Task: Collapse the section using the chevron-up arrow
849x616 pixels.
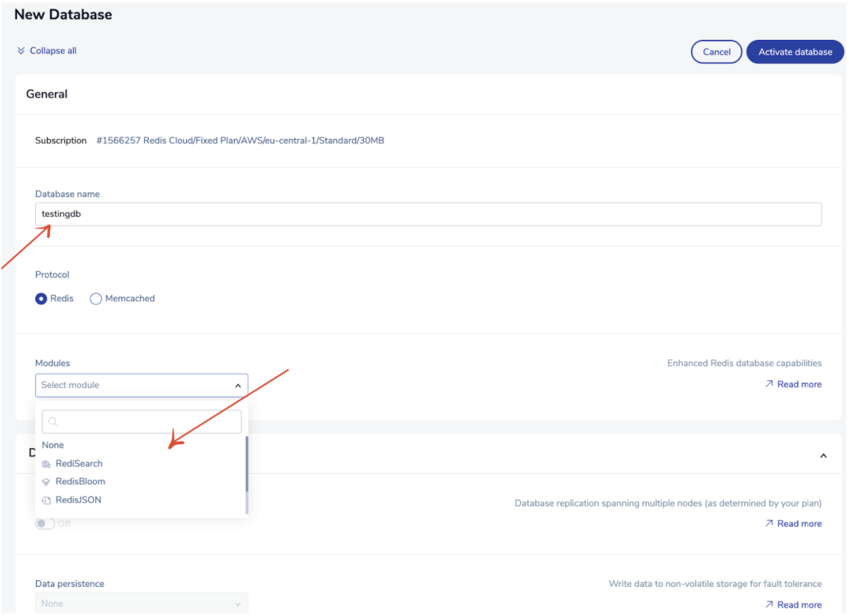Action: (823, 456)
